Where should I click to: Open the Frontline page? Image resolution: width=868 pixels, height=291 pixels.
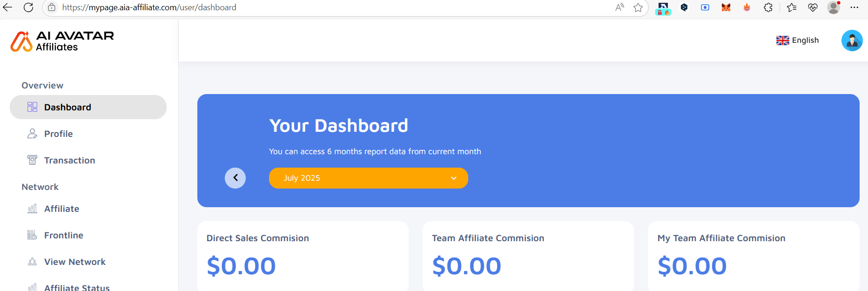point(64,235)
